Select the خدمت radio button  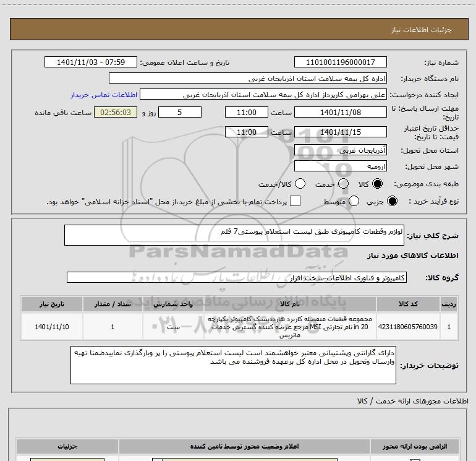coord(343,184)
